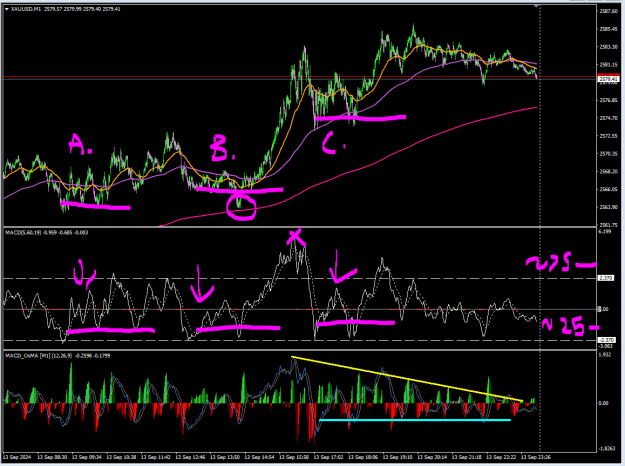625x466 pixels.
Task: Select the yellow descending trendline on OsMA
Action: pyautogui.click(x=407, y=379)
